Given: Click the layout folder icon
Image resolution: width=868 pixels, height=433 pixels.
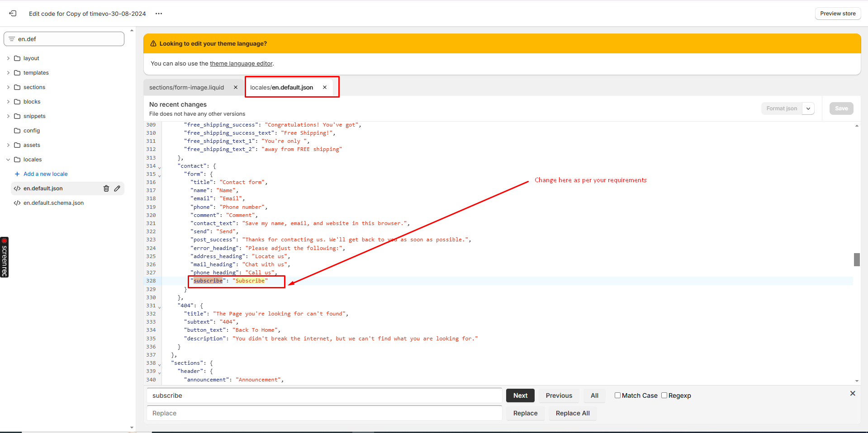Looking at the screenshot, I should point(17,58).
